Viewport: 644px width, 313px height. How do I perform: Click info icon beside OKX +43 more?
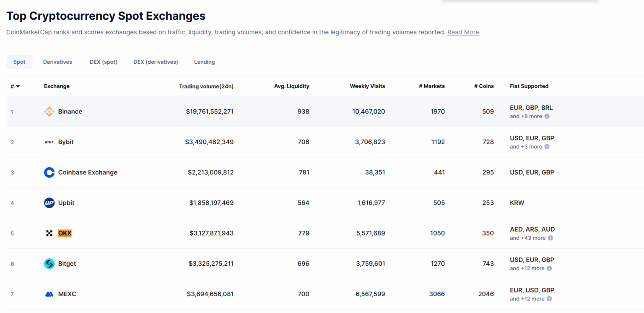tap(551, 238)
